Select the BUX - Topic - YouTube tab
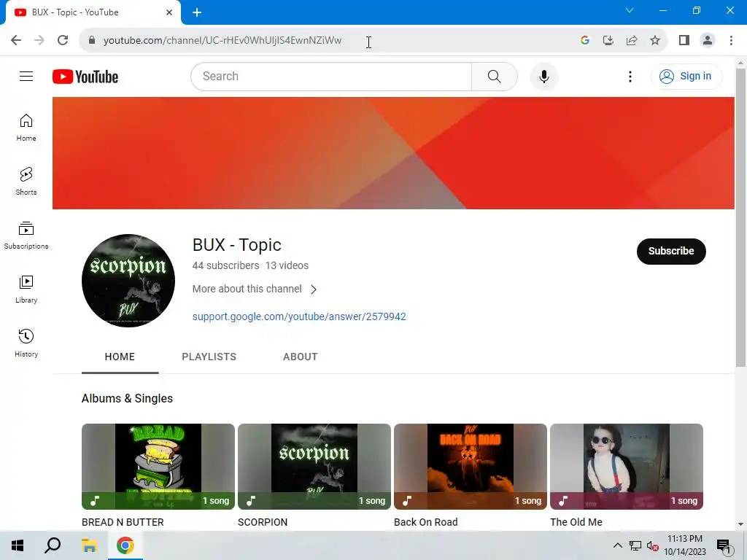Viewport: 747px width, 560px height. [x=93, y=12]
